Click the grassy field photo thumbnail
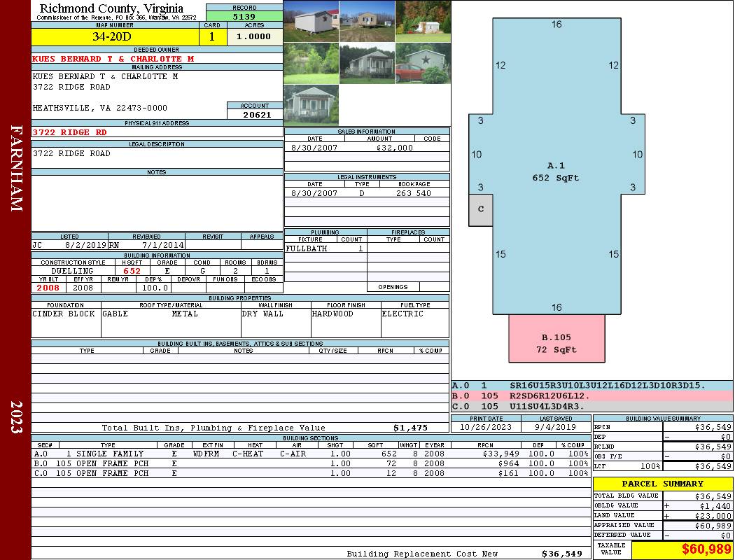The image size is (735, 560). click(311, 64)
